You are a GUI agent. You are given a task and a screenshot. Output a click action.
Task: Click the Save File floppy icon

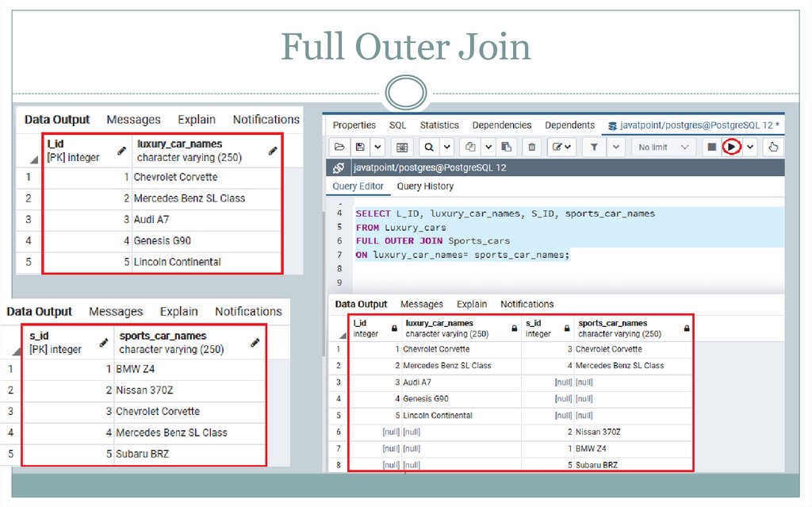[360, 148]
